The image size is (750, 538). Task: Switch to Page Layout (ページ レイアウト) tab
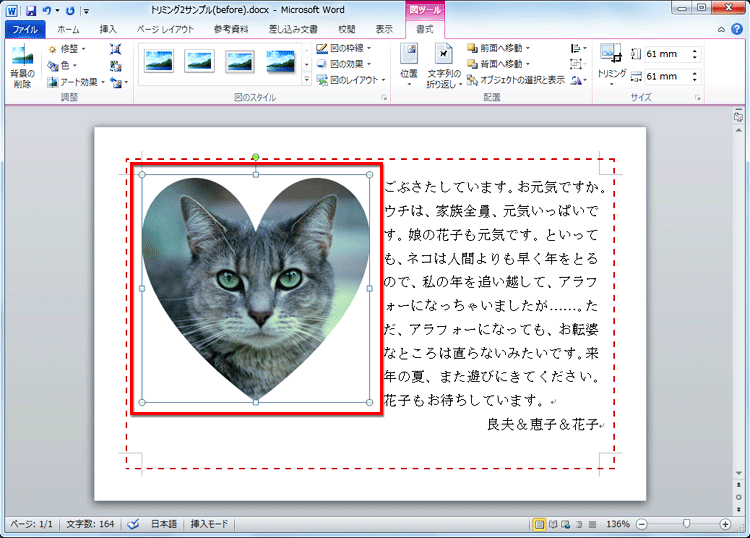(x=165, y=29)
